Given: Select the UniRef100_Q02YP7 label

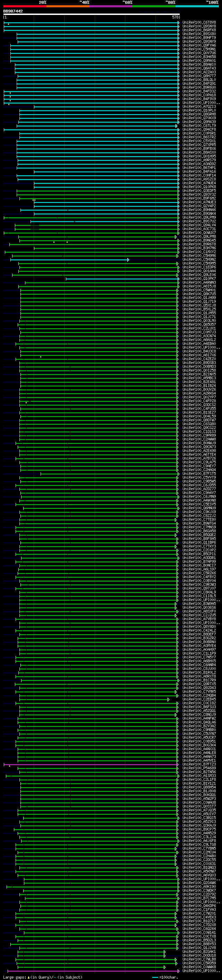Looking at the screenshot, I should (199, 397).
